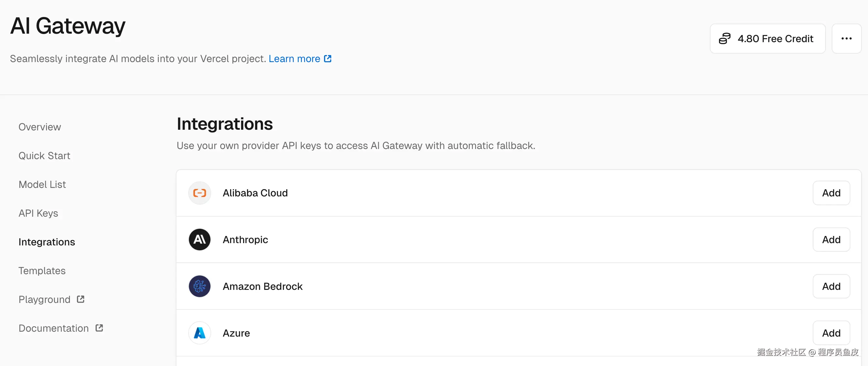Select Templates in the sidebar
Screen dimensions: 868x366
(42, 271)
